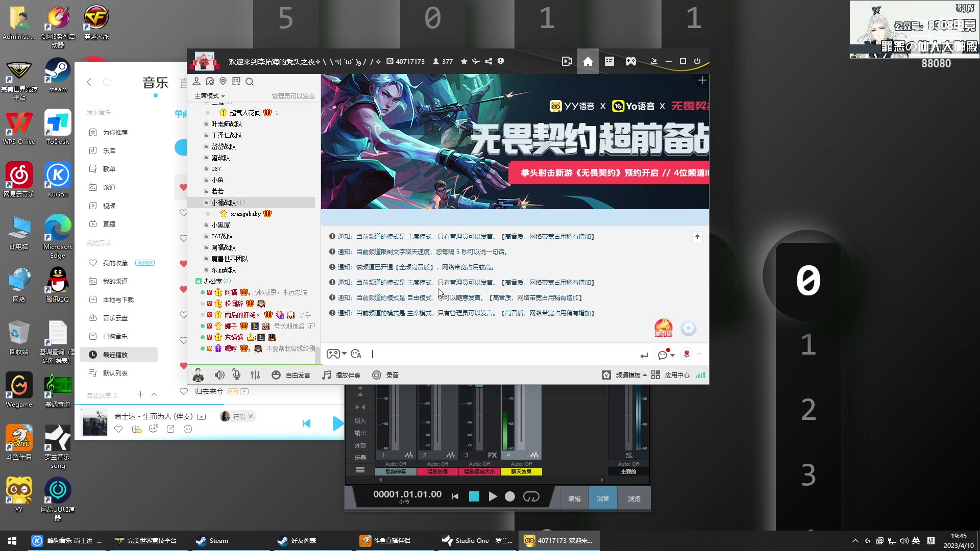Open the FX inserts on mixer channel 3

[x=492, y=455]
